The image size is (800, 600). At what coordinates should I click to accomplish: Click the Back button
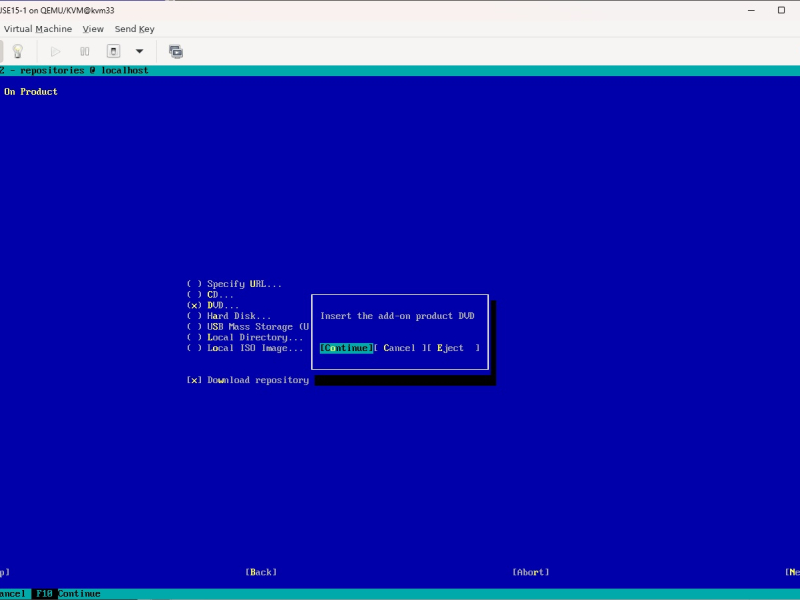click(x=261, y=572)
